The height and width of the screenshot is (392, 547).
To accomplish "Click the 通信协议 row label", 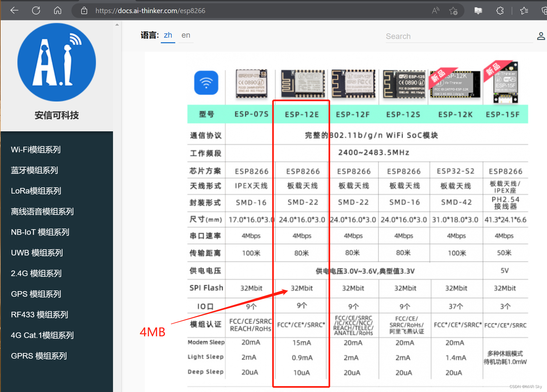I will pyautogui.click(x=206, y=136).
